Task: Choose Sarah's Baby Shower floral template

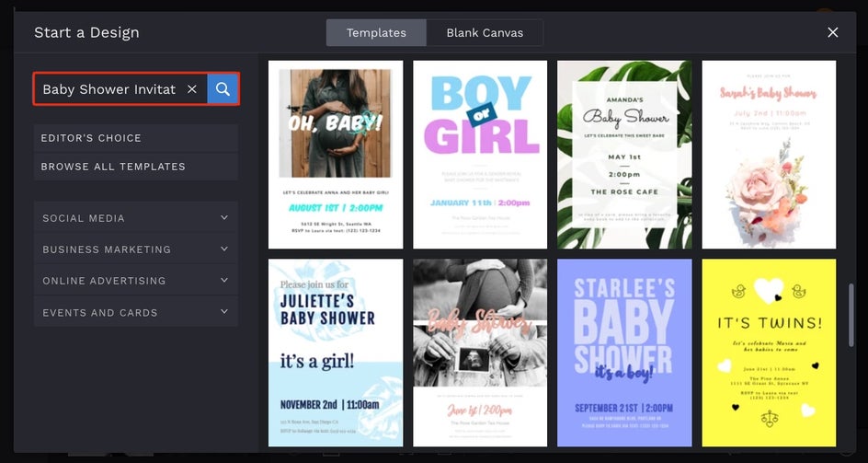Action: 769,155
